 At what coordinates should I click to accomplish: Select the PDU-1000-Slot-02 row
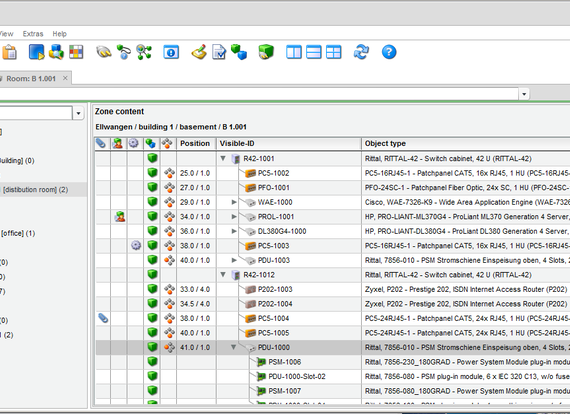[x=333, y=377]
